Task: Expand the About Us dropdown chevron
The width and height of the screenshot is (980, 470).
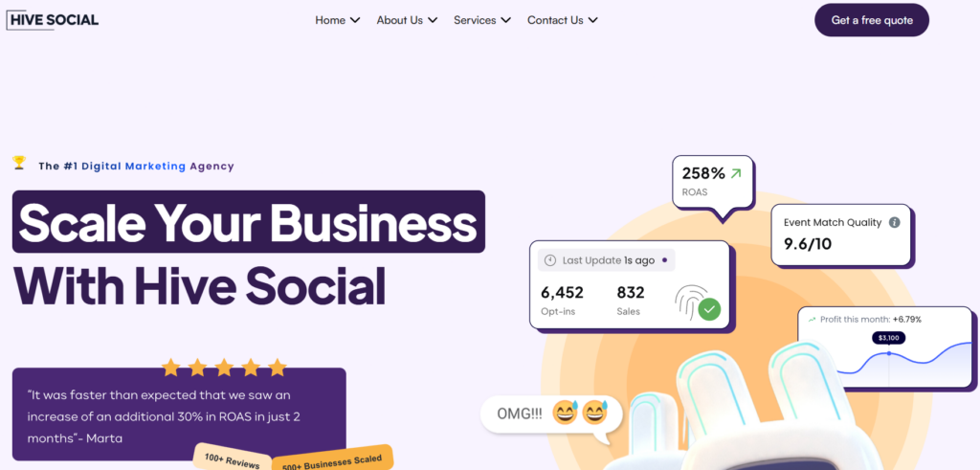Action: pos(433,20)
